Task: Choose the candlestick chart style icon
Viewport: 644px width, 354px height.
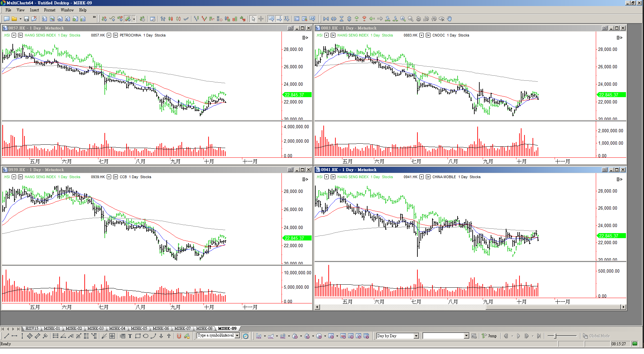Action: (171, 19)
